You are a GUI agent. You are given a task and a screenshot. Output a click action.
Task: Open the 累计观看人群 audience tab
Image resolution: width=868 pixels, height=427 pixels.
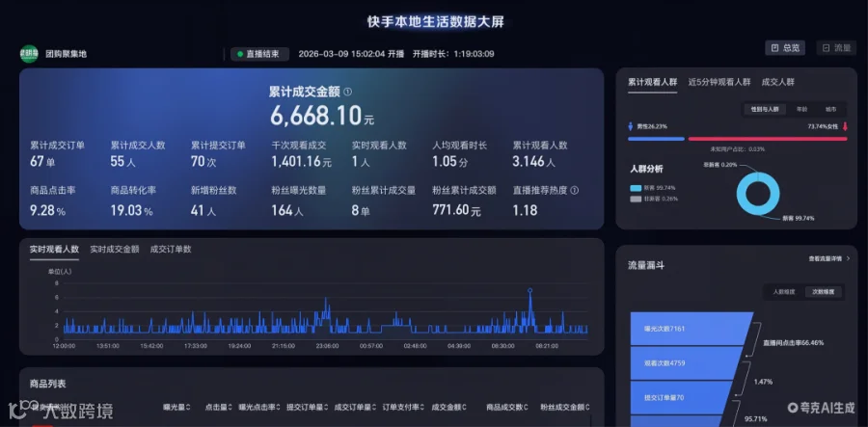[653, 82]
